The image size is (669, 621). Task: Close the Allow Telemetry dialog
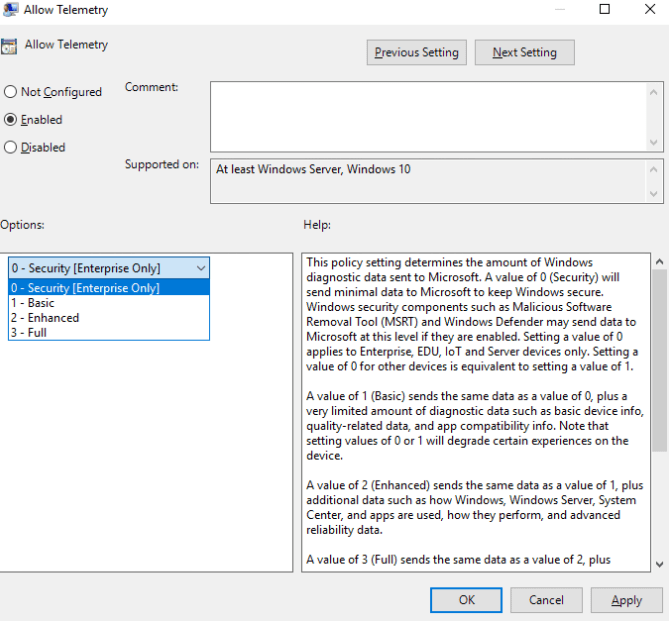(x=649, y=10)
